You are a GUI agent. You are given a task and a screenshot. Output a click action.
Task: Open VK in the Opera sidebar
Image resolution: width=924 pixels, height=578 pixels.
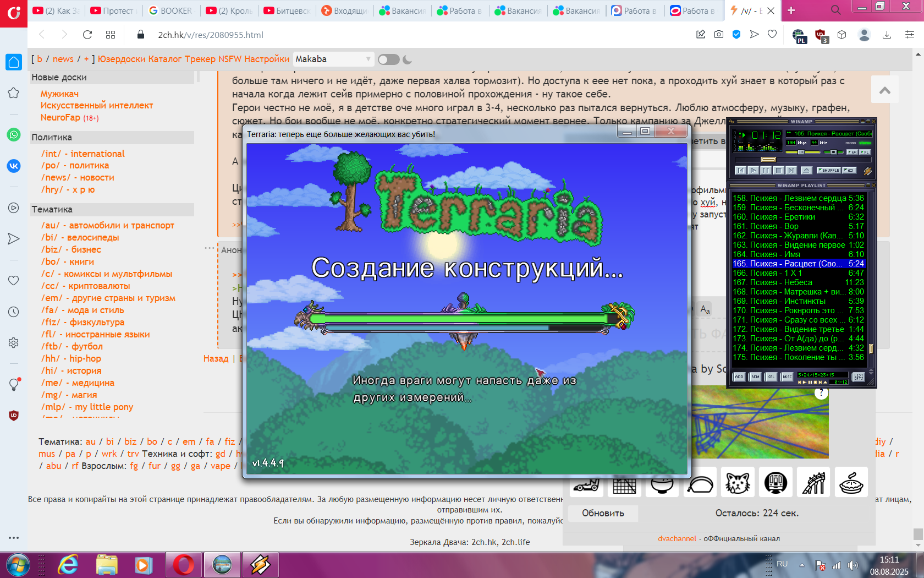(14, 166)
